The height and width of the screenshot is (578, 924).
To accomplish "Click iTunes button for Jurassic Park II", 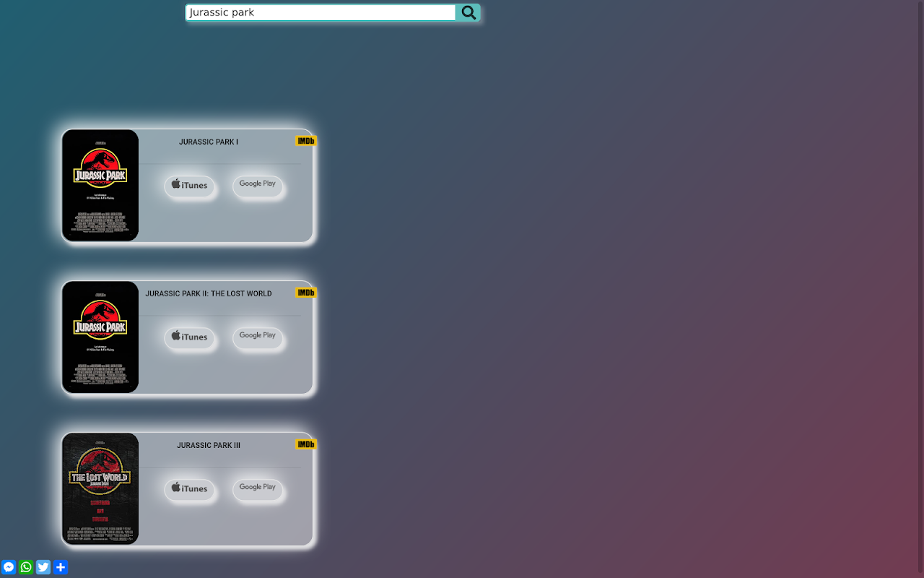I will pos(189,337).
